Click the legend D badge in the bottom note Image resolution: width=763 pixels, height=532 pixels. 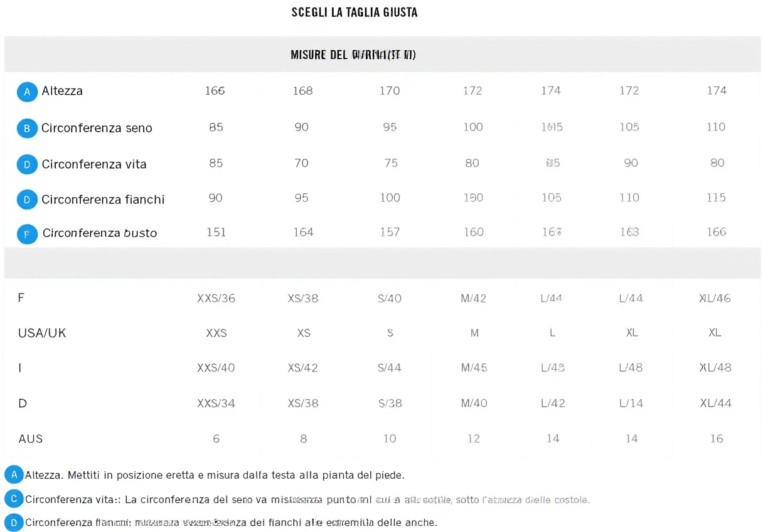tap(14, 523)
